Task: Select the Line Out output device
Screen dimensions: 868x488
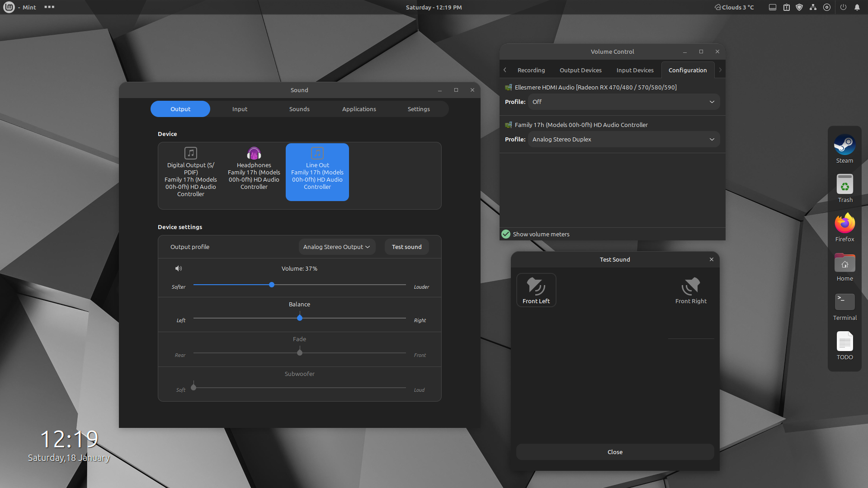Action: (x=317, y=172)
